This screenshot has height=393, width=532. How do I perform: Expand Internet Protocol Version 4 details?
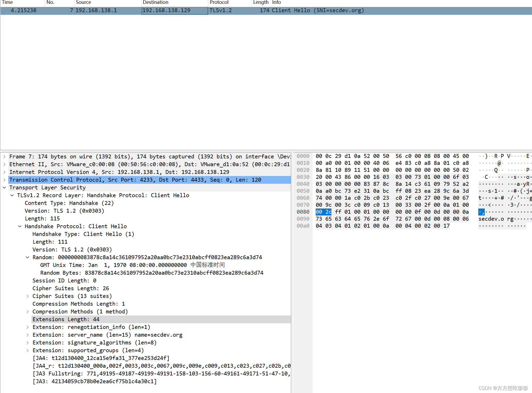4,172
